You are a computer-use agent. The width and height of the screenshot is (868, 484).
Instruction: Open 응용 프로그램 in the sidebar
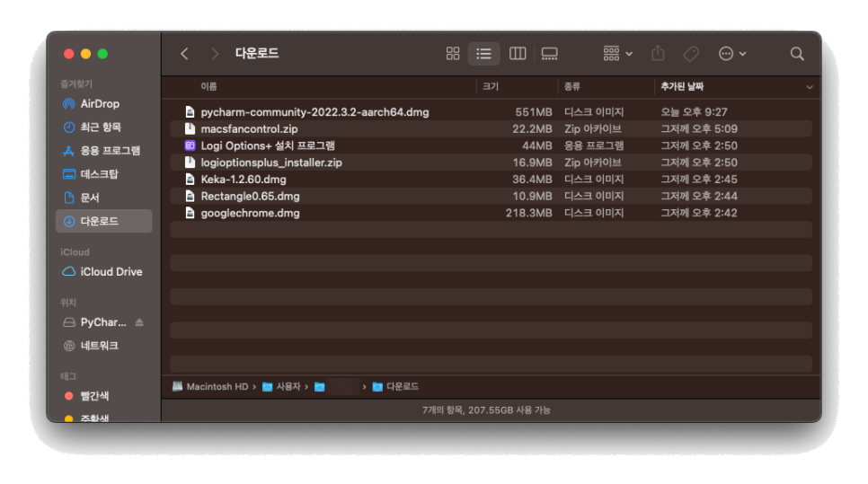(103, 151)
